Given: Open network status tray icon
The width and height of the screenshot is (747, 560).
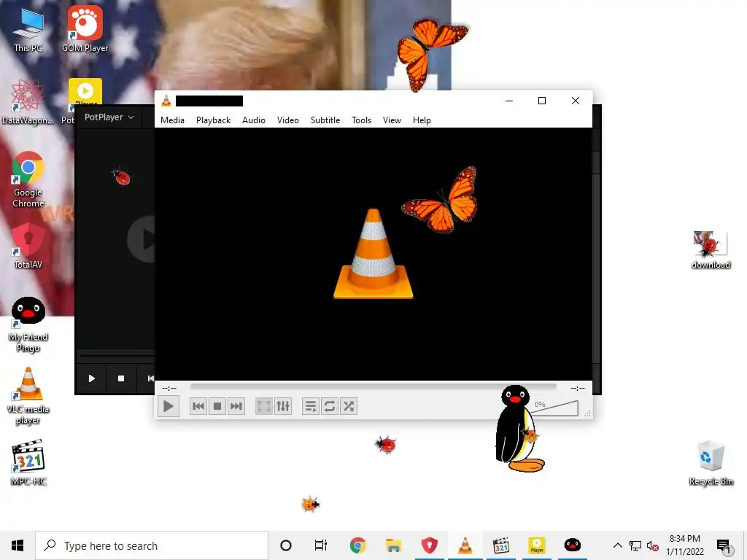Looking at the screenshot, I should [635, 545].
